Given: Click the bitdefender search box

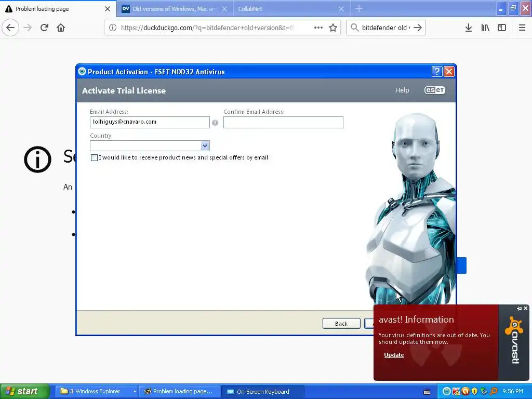Looking at the screenshot, I should coord(385,28).
